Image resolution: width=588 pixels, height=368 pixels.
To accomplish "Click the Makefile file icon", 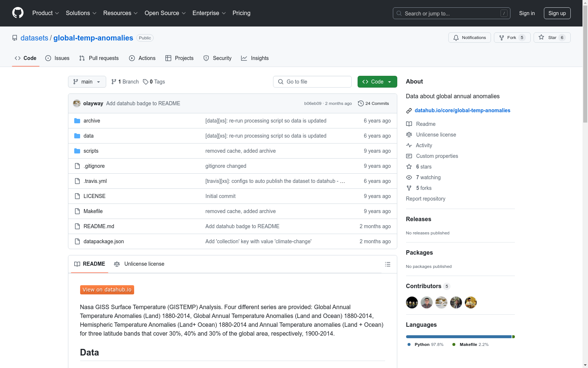I will (77, 211).
